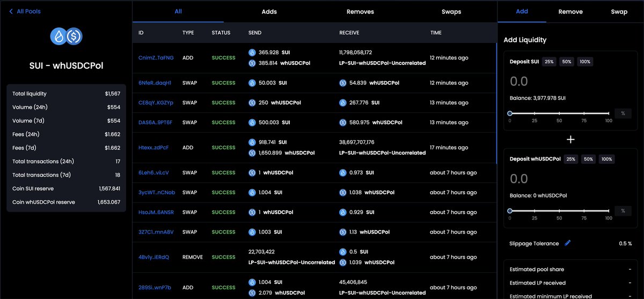Click SUI icon beside 0.973 SUI
Screen dimensions: 644x299
coord(343,173)
